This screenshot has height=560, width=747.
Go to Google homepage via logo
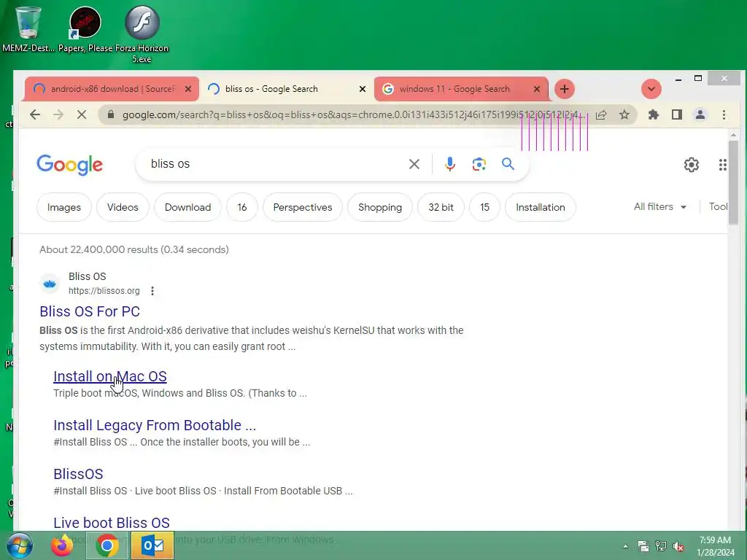point(69,165)
